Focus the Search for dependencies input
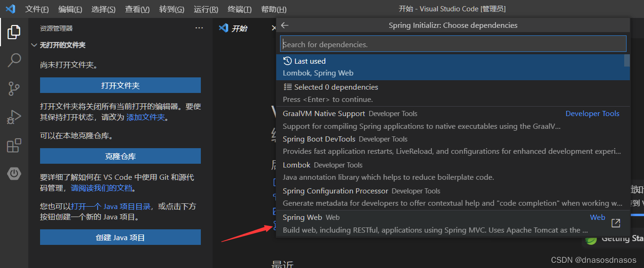The image size is (644, 268). 453,44
